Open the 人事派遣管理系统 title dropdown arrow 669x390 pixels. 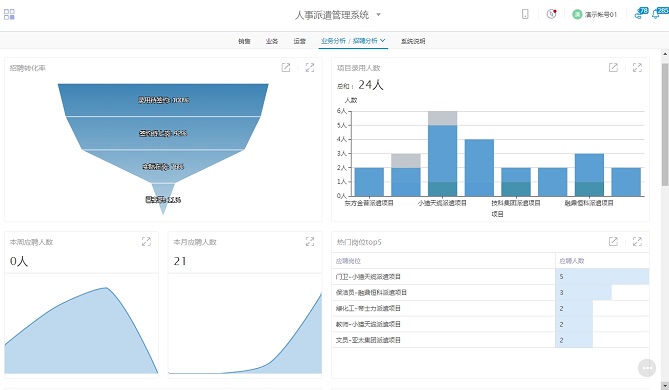378,15
